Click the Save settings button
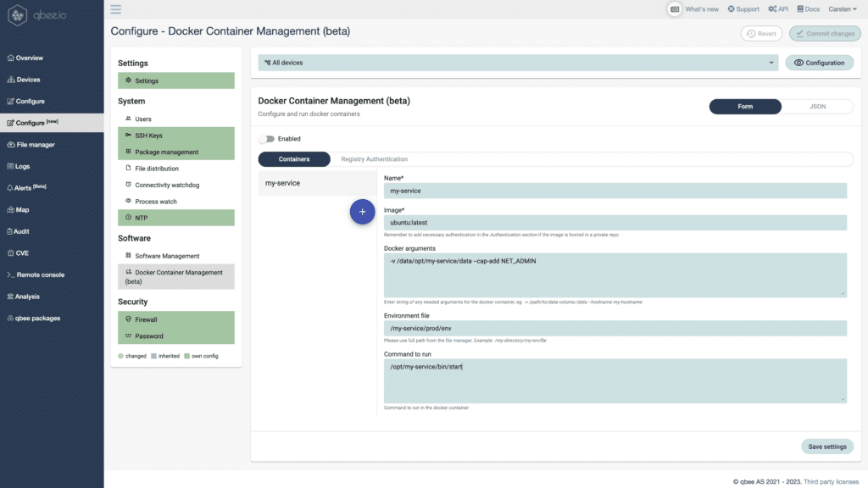The width and height of the screenshot is (868, 488). tap(826, 446)
